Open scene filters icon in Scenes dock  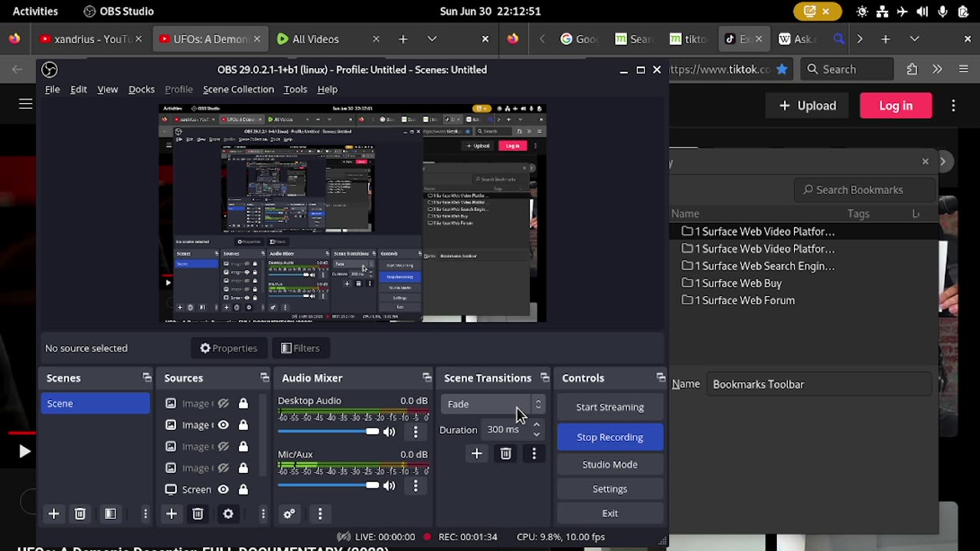pyautogui.click(x=110, y=514)
